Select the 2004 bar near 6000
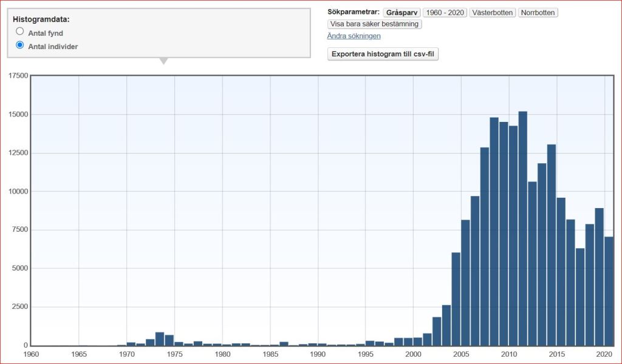622x364 pixels. (x=456, y=298)
